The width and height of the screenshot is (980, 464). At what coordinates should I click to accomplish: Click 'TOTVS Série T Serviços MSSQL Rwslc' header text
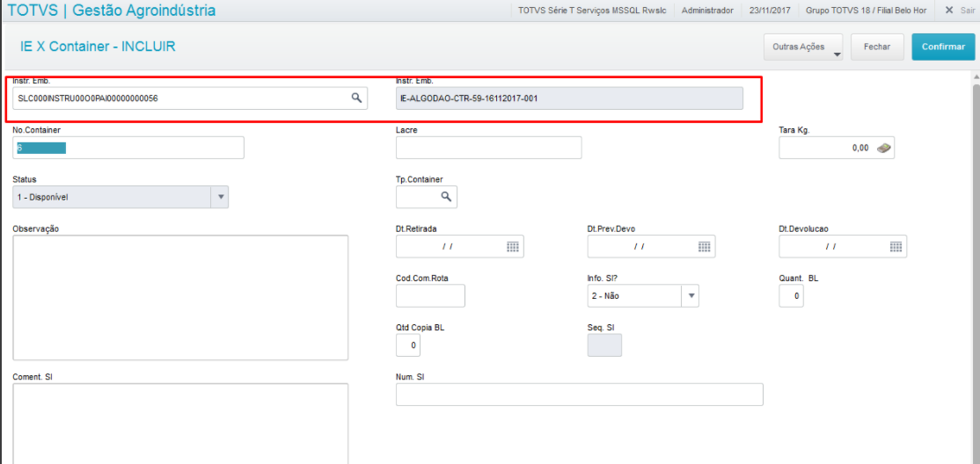tap(593, 11)
